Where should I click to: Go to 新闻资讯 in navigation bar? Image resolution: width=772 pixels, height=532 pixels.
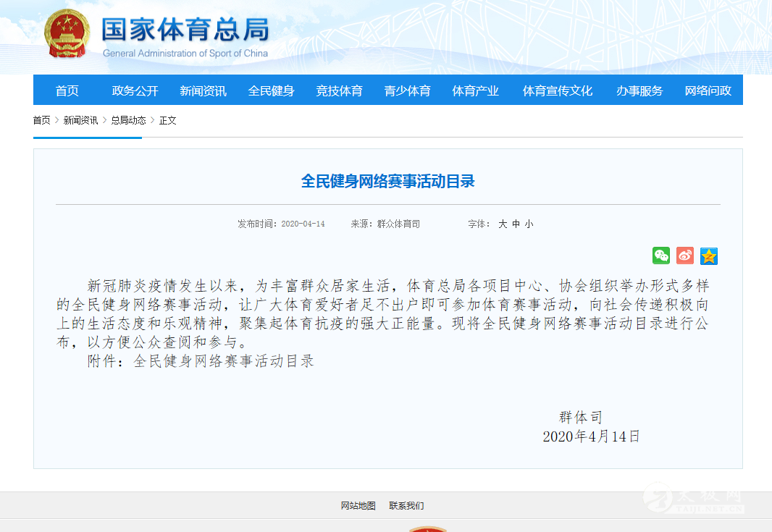203,90
